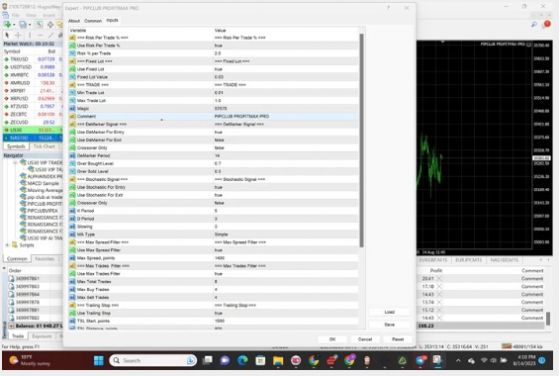Viewport: 560px width, 376px height.
Task: Click icon beside Use Risk Per Trade %
Action: [x=72, y=45]
